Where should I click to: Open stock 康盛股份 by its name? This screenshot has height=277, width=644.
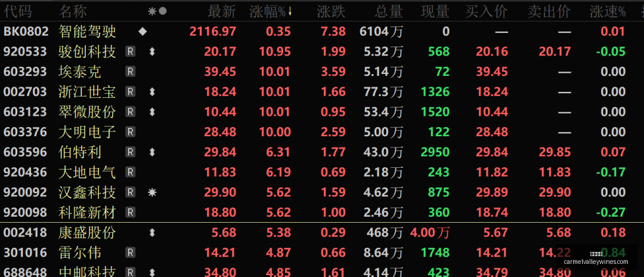(x=87, y=233)
